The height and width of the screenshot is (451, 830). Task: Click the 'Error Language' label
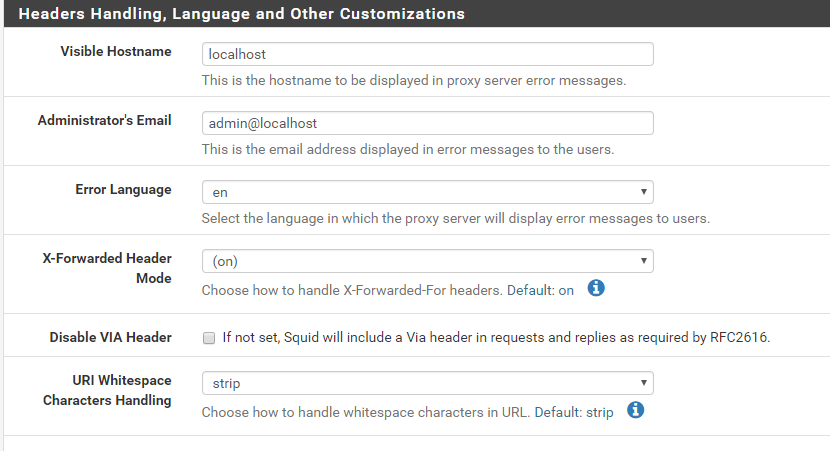(123, 190)
